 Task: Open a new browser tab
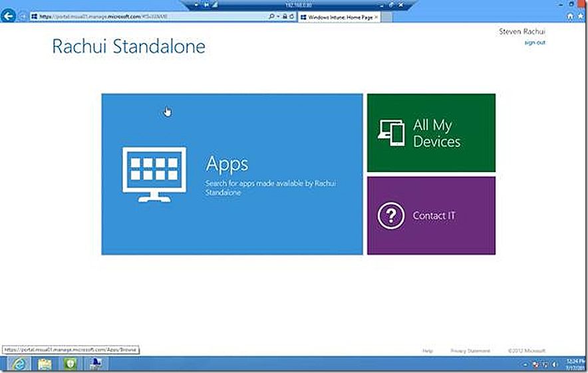tap(386, 17)
